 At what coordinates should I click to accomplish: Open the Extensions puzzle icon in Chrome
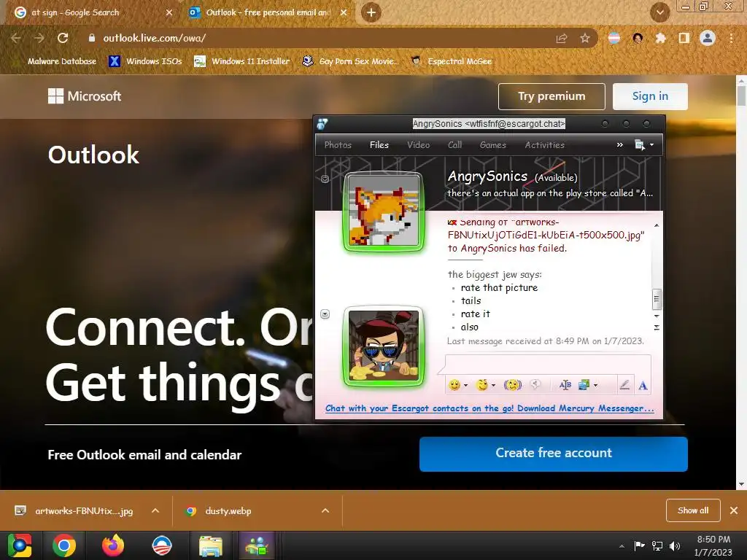660,38
